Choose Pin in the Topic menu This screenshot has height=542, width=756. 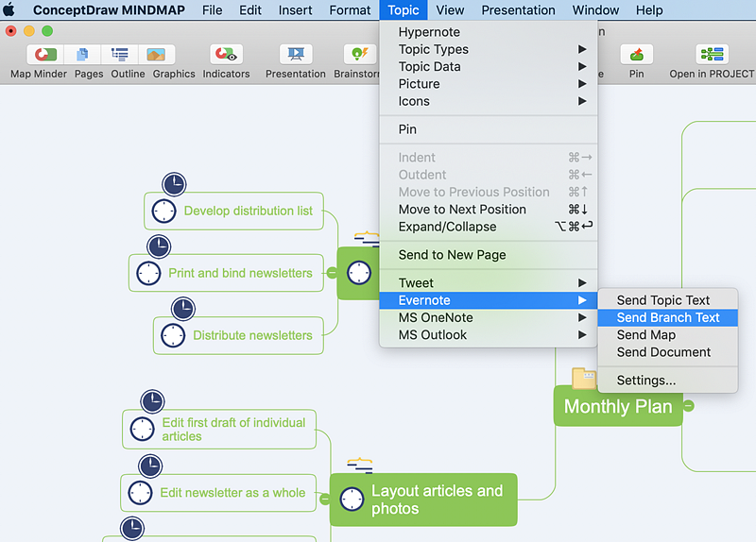coord(488,129)
